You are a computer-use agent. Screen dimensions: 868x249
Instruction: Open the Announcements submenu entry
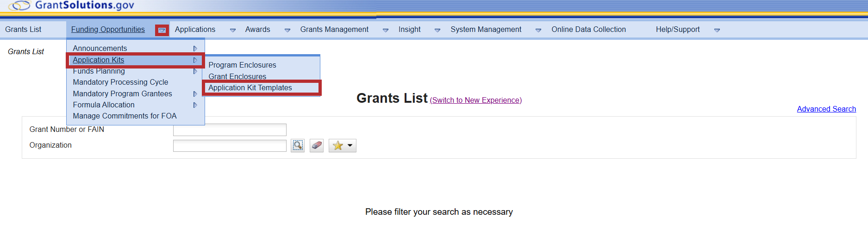(100, 48)
